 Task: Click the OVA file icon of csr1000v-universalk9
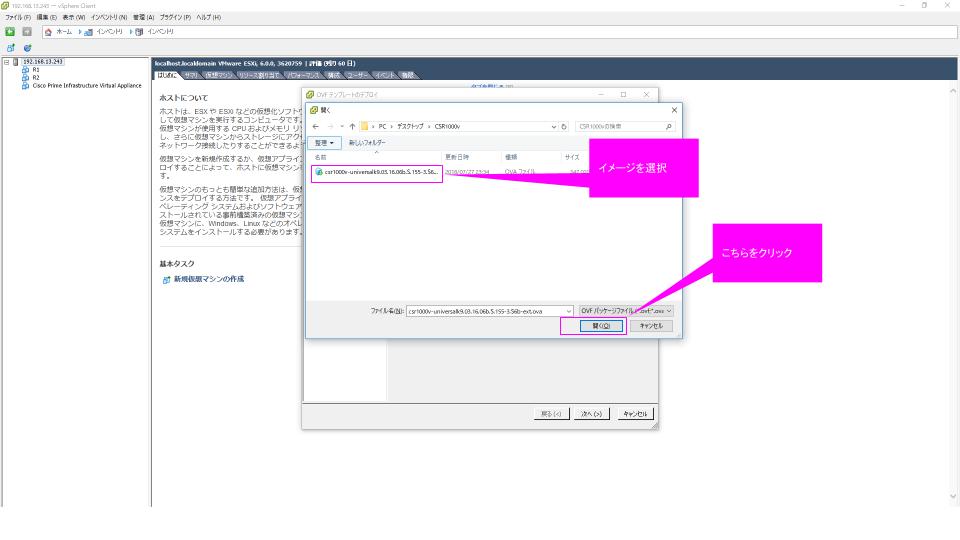pos(319,172)
